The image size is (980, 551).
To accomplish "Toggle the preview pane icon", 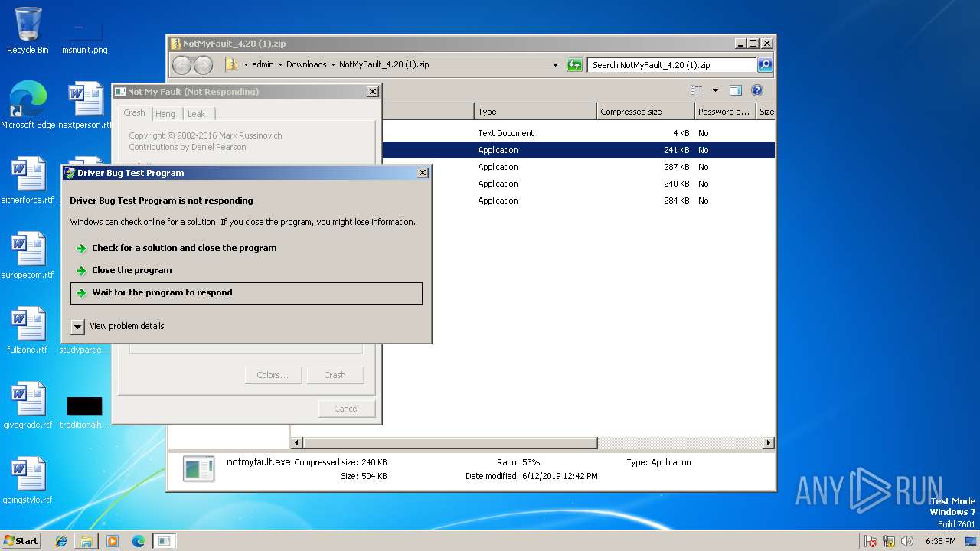I will 735,90.
